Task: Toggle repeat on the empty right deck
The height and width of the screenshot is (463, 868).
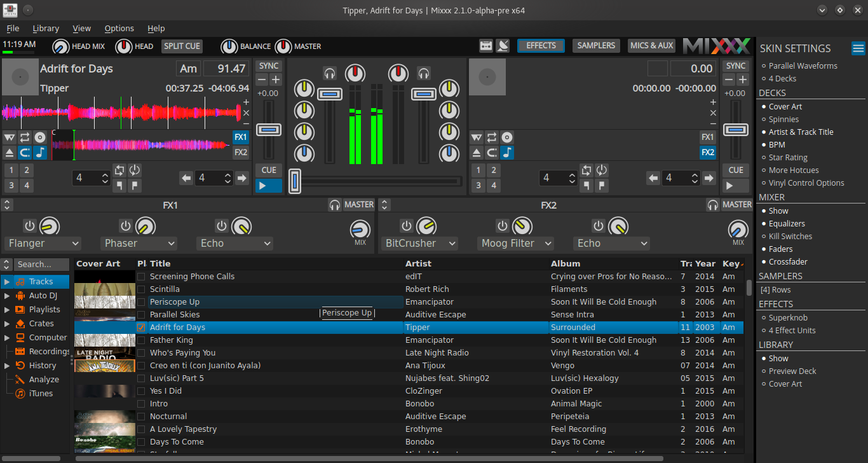Action: [x=492, y=137]
